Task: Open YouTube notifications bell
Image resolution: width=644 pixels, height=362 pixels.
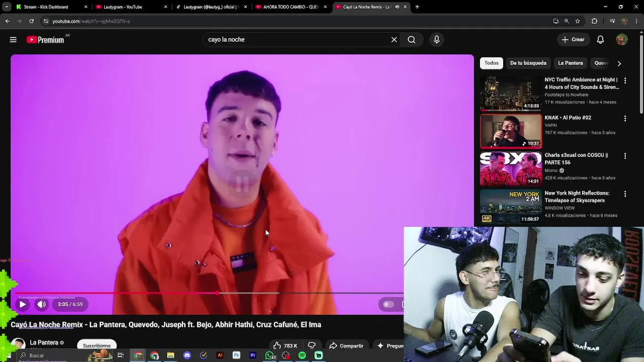Action: tap(600, 40)
